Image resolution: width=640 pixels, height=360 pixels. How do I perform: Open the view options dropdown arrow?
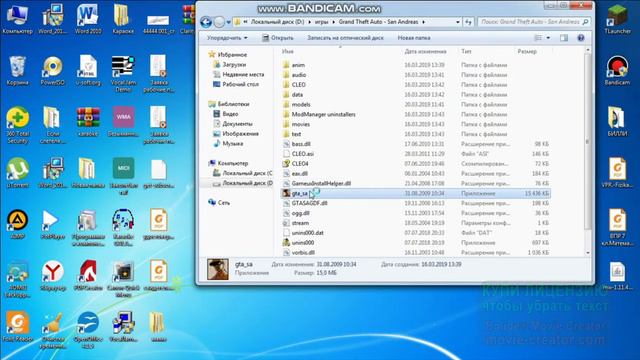(548, 38)
